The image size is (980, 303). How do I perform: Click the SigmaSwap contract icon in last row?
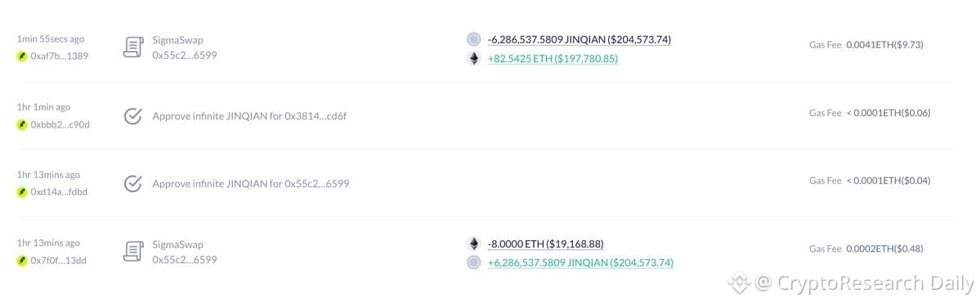click(x=133, y=252)
